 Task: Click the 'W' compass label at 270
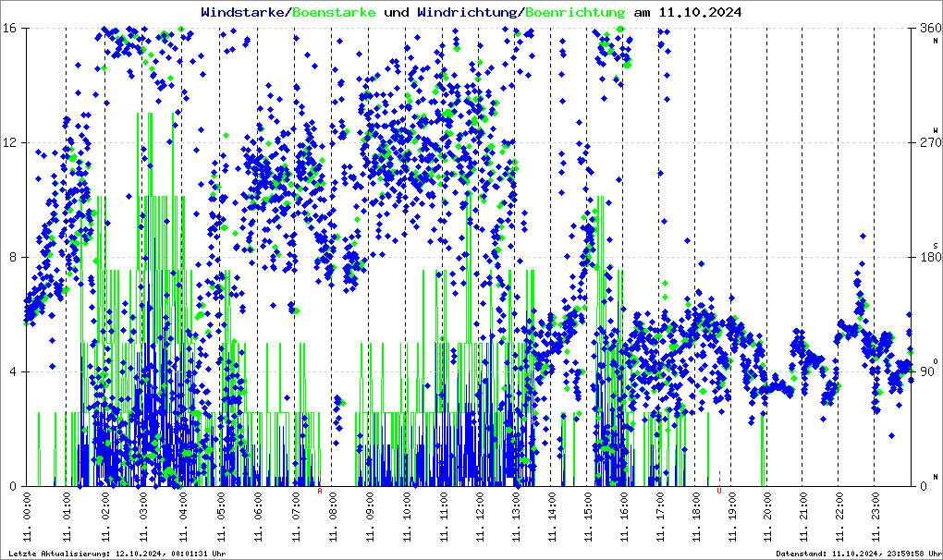(936, 130)
